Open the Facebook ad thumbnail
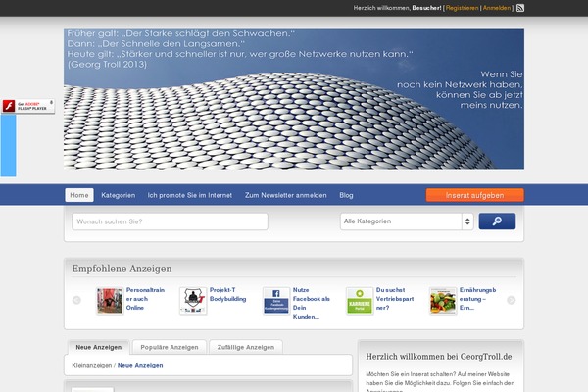 point(276,301)
